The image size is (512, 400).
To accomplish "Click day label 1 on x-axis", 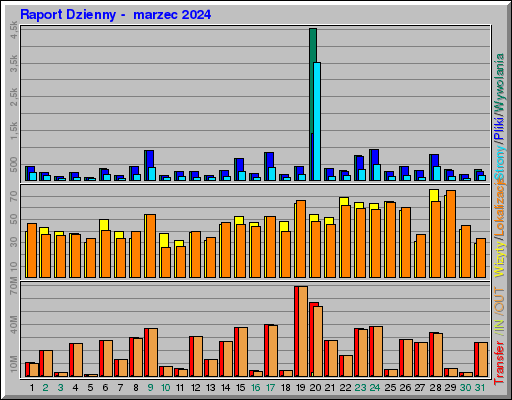I will point(32,388).
